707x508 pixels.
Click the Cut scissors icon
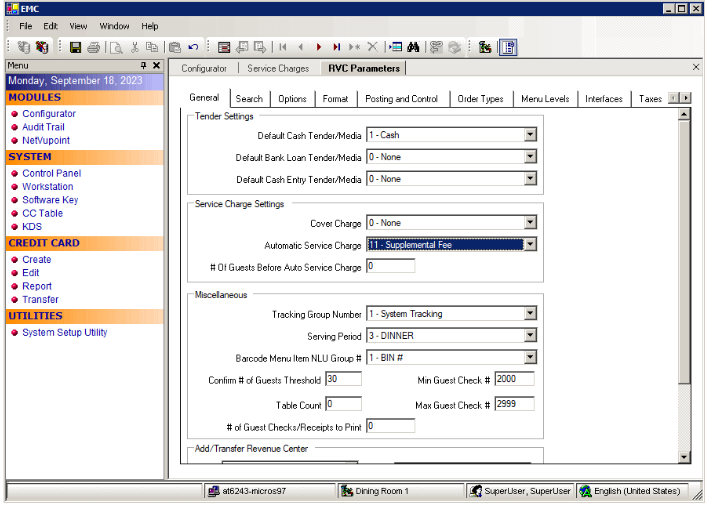[134, 47]
